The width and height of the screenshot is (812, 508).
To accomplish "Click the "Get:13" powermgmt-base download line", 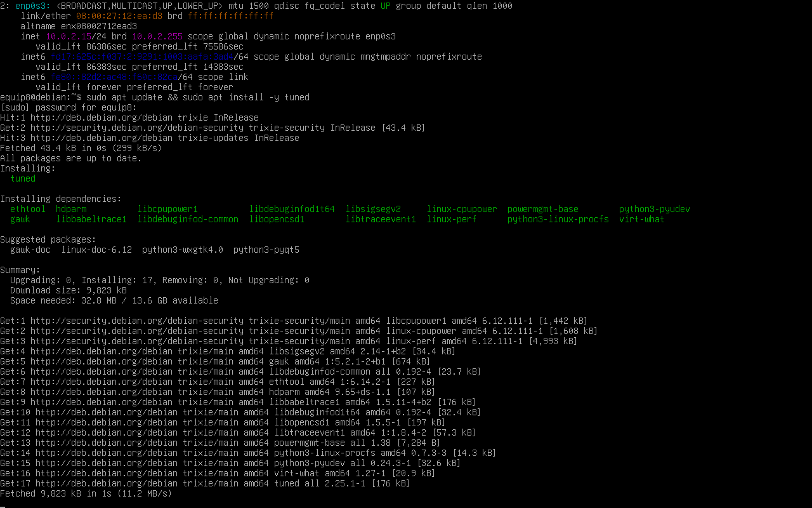I will (220, 443).
